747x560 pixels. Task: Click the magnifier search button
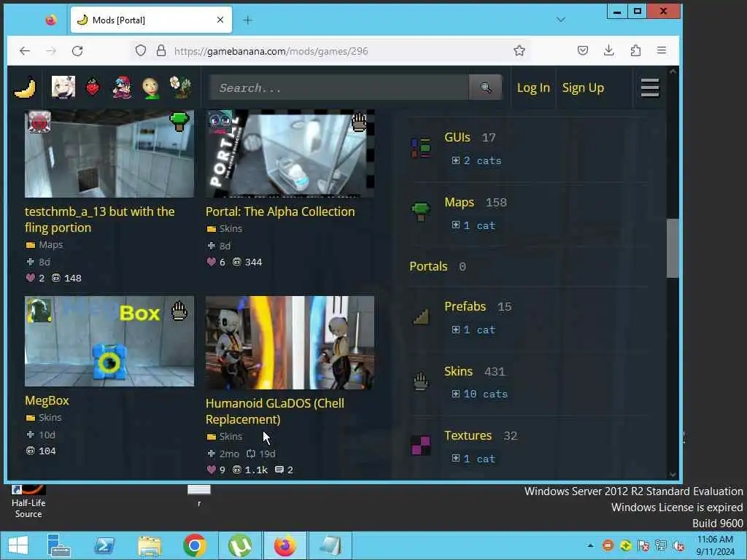tap(485, 87)
